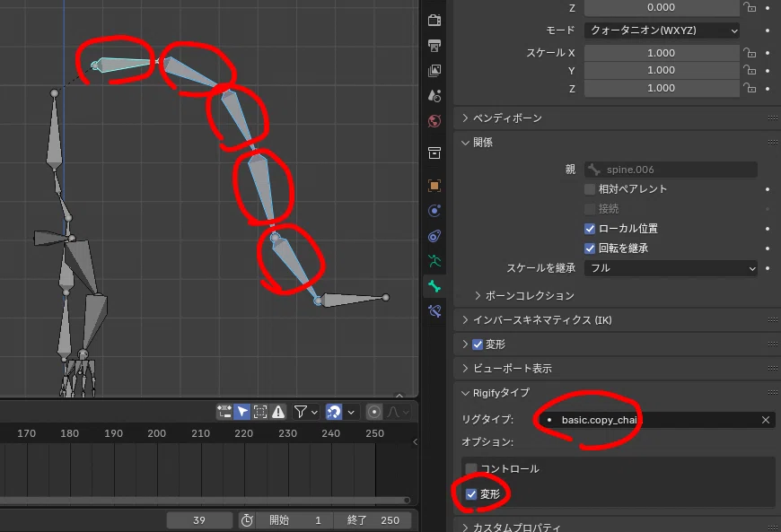Click frame 230 on the timeline ruler
The height and width of the screenshot is (532, 781).
coord(287,433)
